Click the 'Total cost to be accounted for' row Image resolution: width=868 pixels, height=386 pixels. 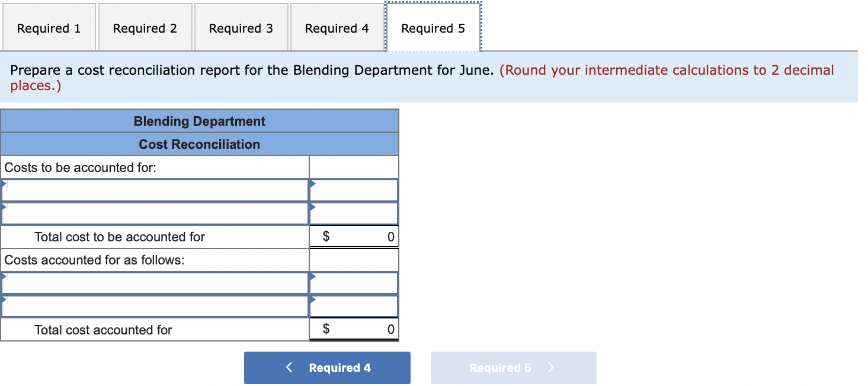155,236
